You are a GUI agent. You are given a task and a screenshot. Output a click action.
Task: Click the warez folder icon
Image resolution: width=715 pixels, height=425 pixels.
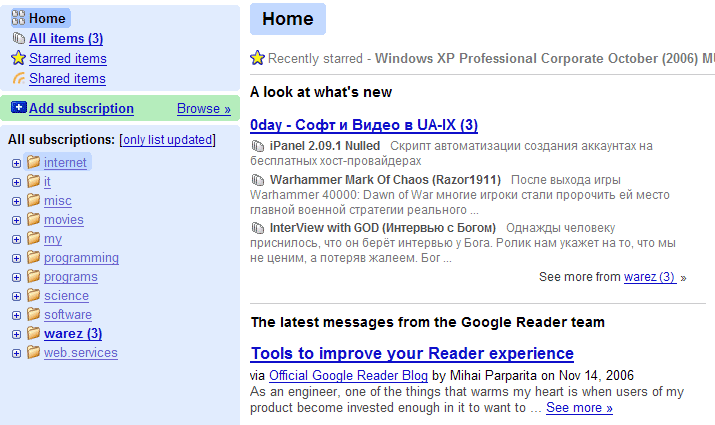pos(33,333)
